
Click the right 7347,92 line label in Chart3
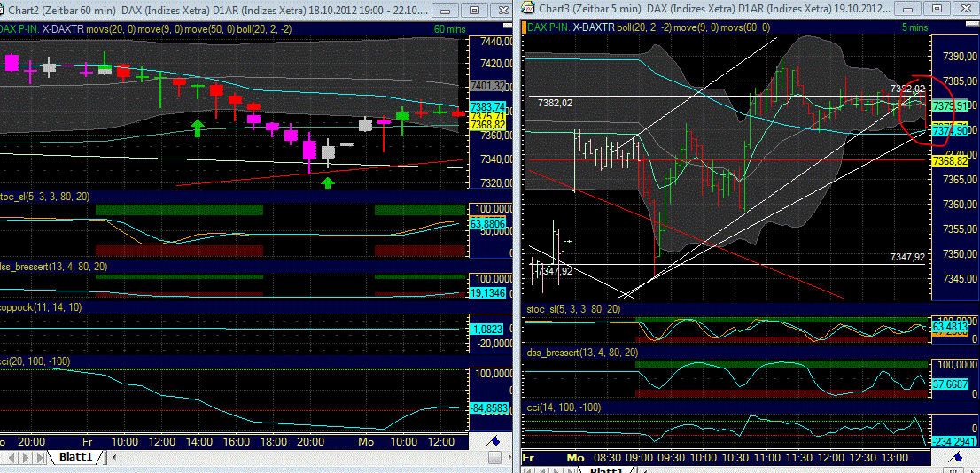pos(906,256)
